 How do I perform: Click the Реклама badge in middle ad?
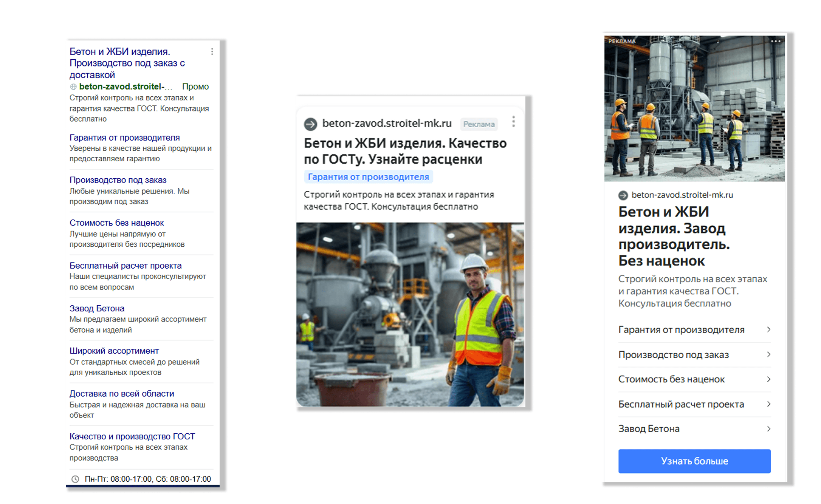(479, 124)
